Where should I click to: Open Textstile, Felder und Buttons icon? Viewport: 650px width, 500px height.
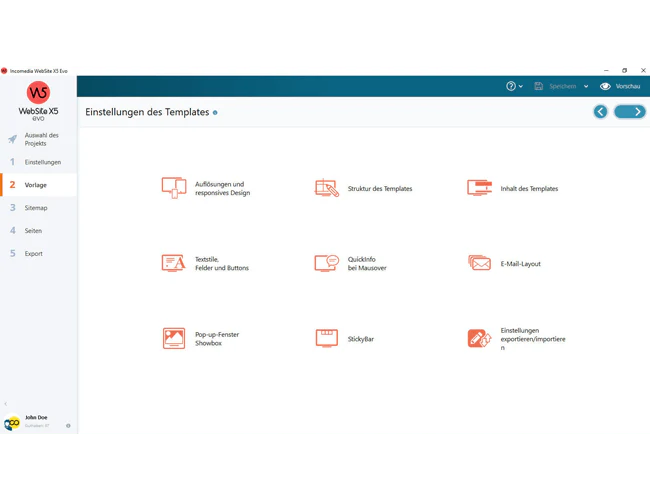174,263
